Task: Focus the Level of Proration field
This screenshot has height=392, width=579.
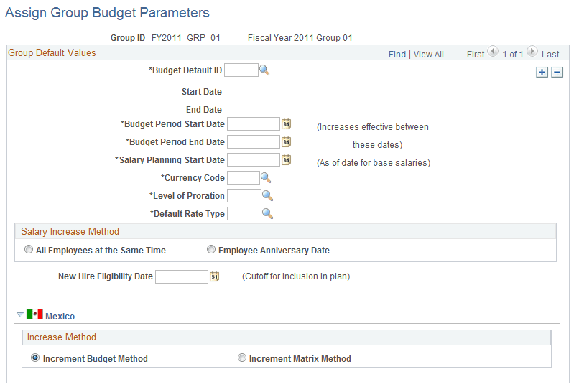Action: pos(244,195)
